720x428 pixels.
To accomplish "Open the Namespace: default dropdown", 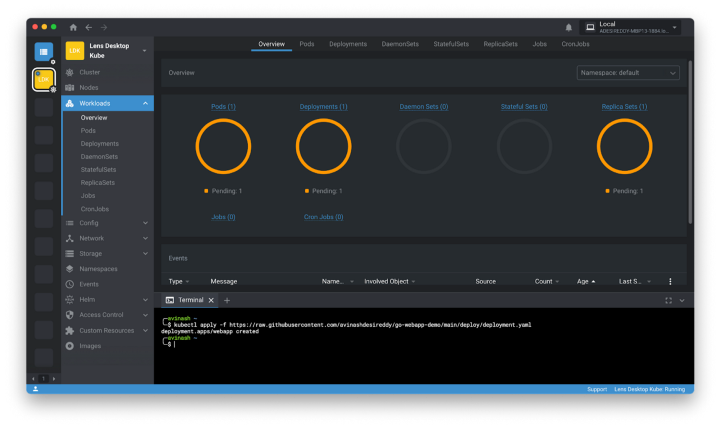I will click(628, 73).
